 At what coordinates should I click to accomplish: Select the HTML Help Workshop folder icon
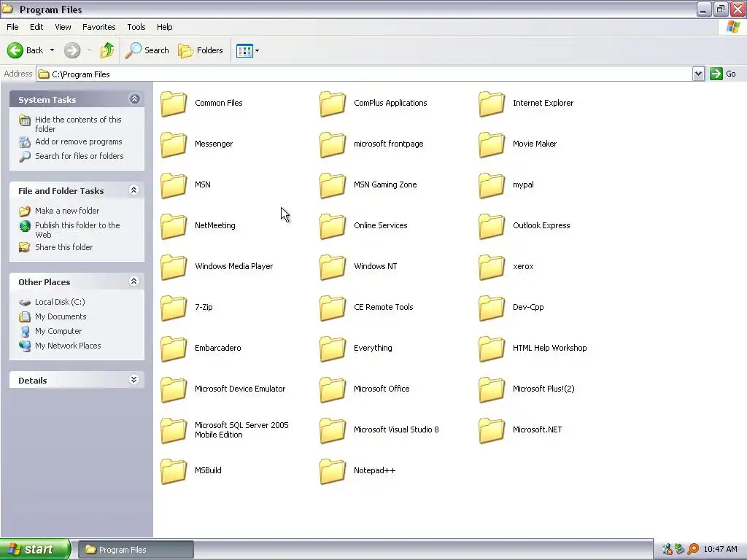tap(492, 349)
